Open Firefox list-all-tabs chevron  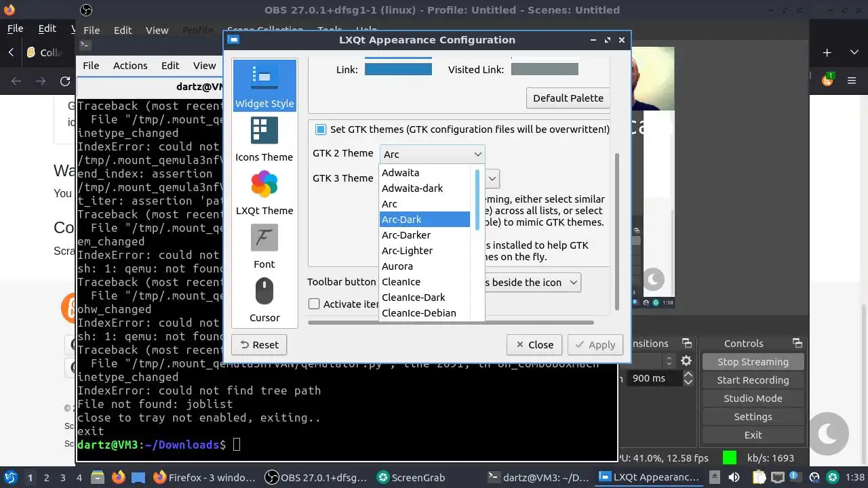(854, 52)
